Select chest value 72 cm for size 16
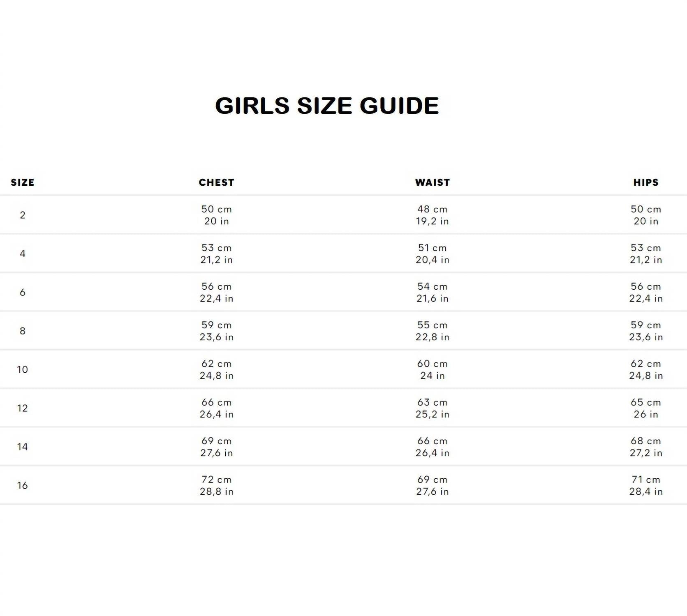The image size is (687, 616). 216,480
